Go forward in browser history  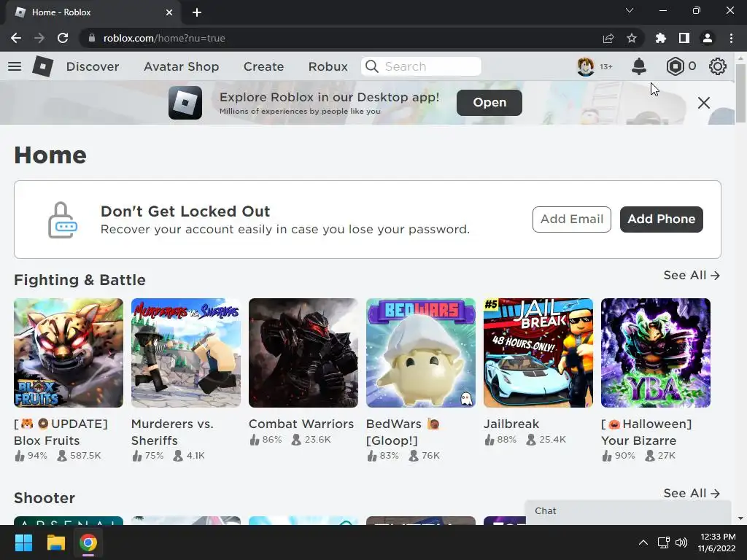click(x=39, y=38)
